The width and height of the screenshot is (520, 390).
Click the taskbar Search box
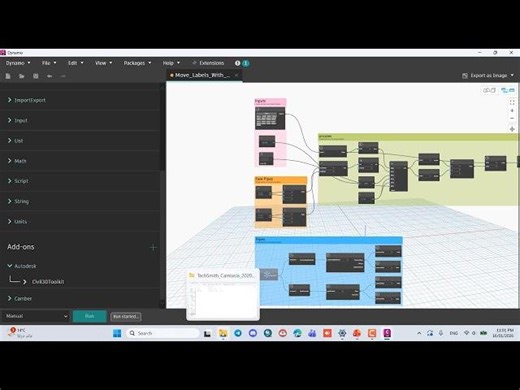[x=163, y=333]
